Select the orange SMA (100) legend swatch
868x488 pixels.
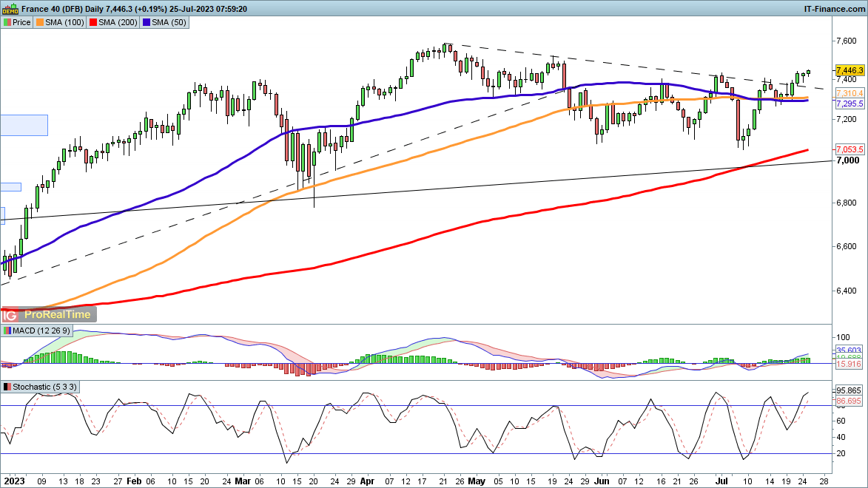pyautogui.click(x=40, y=22)
